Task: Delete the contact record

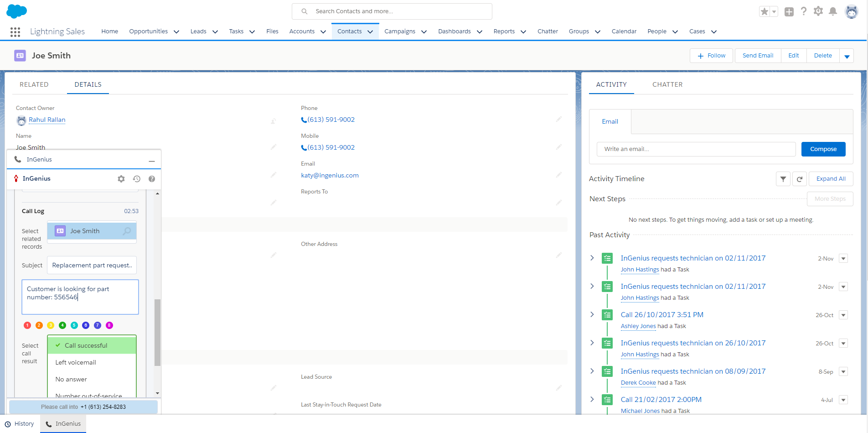Action: point(823,56)
